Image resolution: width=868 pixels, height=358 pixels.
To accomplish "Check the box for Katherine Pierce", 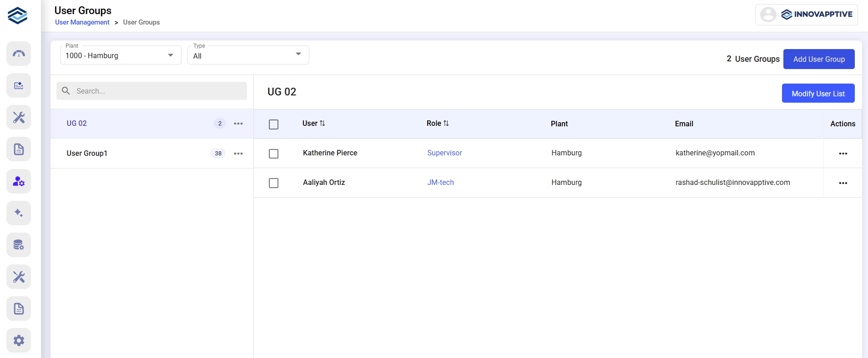I will [x=273, y=154].
